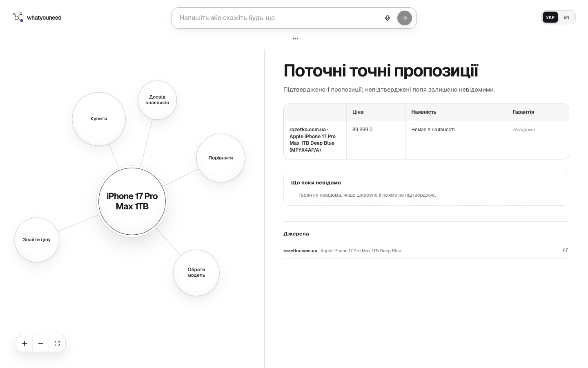Click 'Apple iPhone 17 Pro Max 1TB Deep Blue' source title
The width and height of the screenshot is (588, 368).
[361, 251]
